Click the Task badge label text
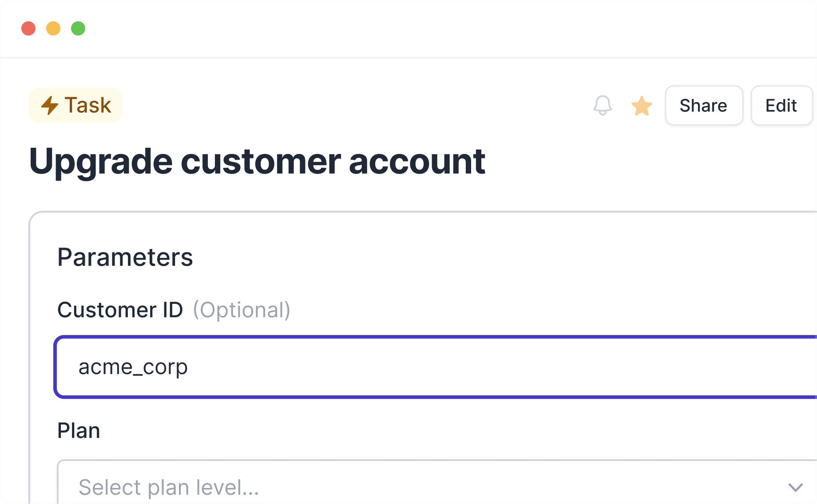Screen dimensions: 817x504 pyautogui.click(x=88, y=106)
